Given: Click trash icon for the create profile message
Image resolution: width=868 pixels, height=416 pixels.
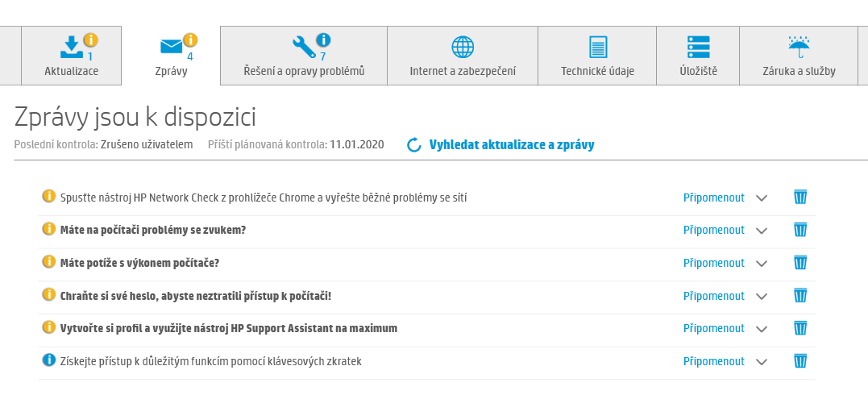Looking at the screenshot, I should pos(800,328).
